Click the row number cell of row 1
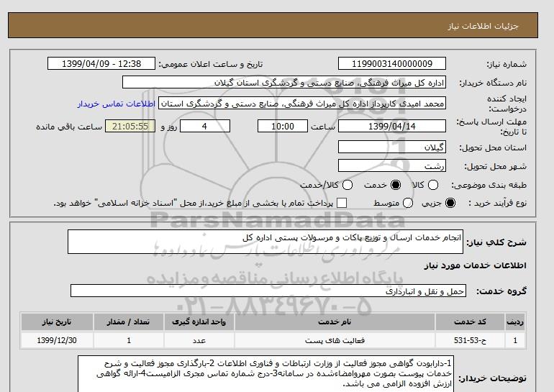554x392 pixels. click(x=515, y=340)
